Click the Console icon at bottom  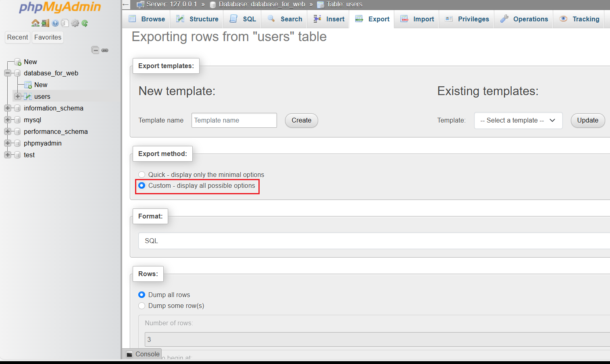click(x=129, y=354)
